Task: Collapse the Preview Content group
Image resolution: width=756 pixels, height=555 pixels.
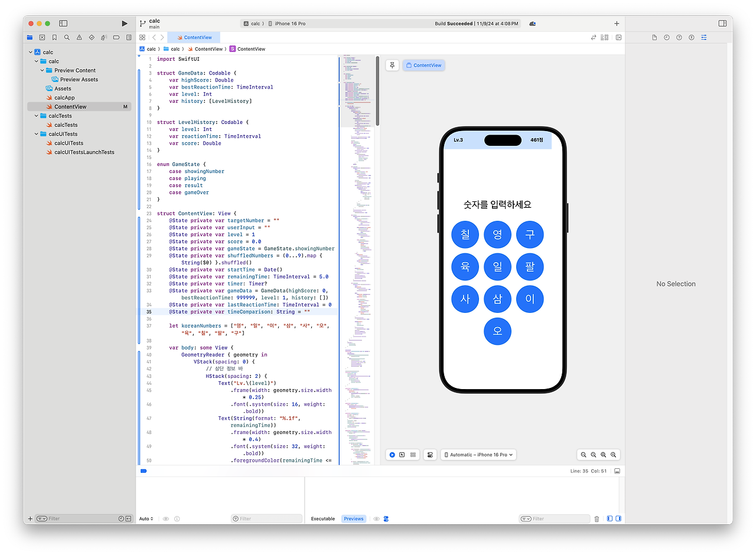Action: (x=43, y=70)
